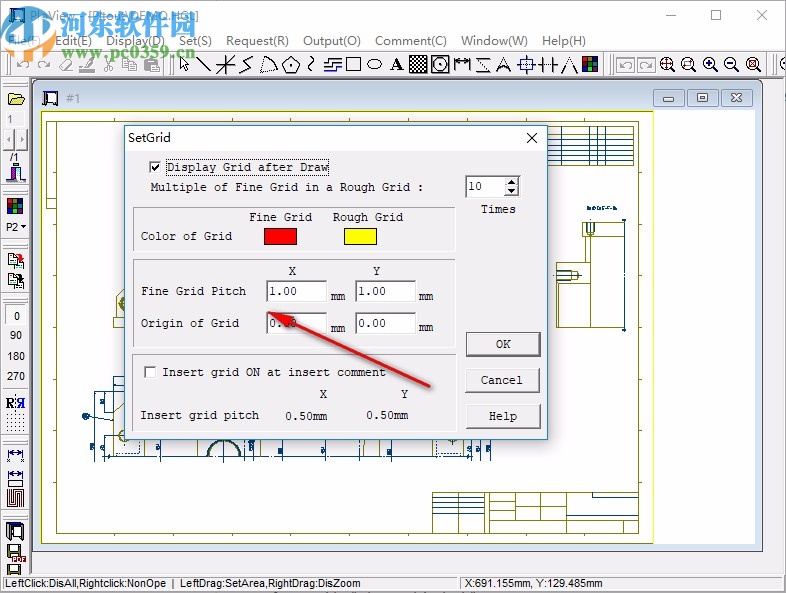Click the Fine Grid Pitch X field
This screenshot has height=593, width=786.
point(296,291)
